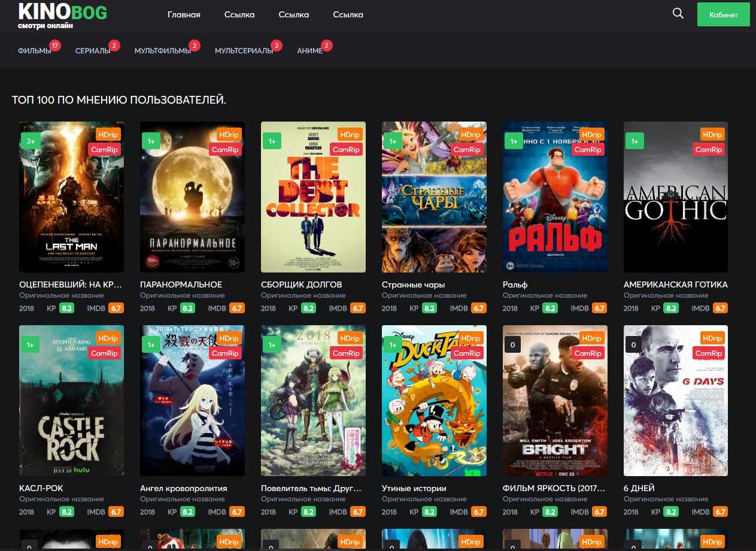
Task: Click CamRip badge on DuckTales poster
Action: coord(467,353)
